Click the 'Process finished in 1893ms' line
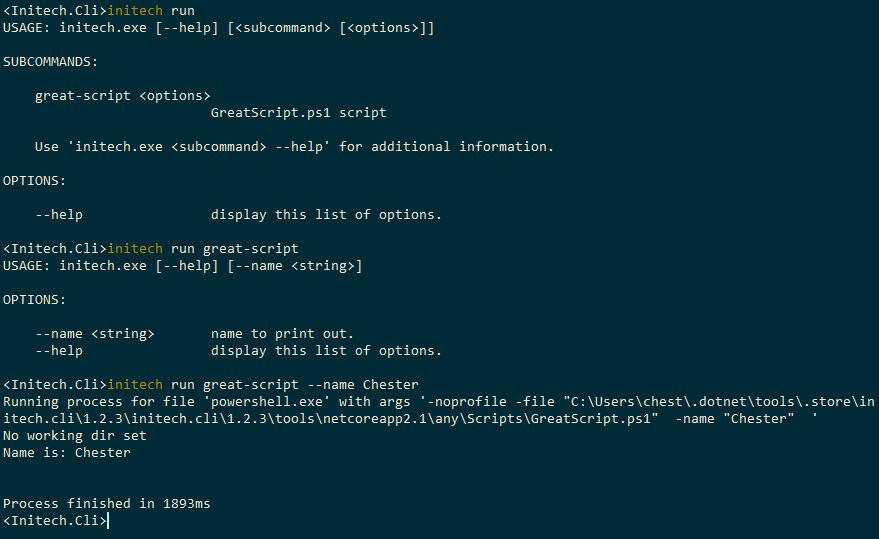 pos(106,503)
